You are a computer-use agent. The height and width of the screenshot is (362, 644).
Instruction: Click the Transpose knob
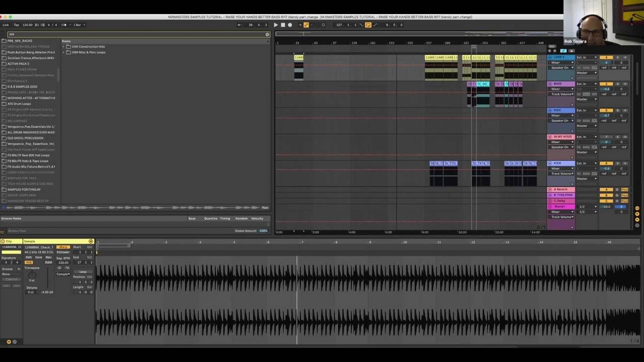32,275
